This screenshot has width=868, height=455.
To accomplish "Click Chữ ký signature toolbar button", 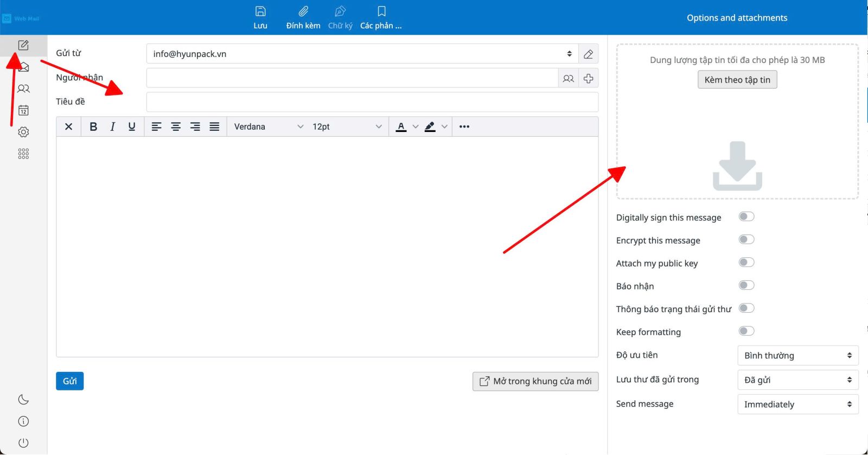I will 340,17.
